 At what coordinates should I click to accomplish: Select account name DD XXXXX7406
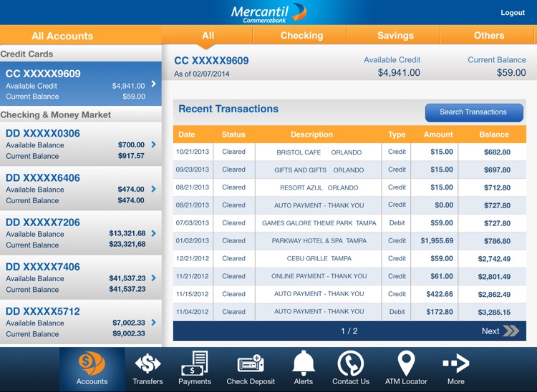coord(43,267)
